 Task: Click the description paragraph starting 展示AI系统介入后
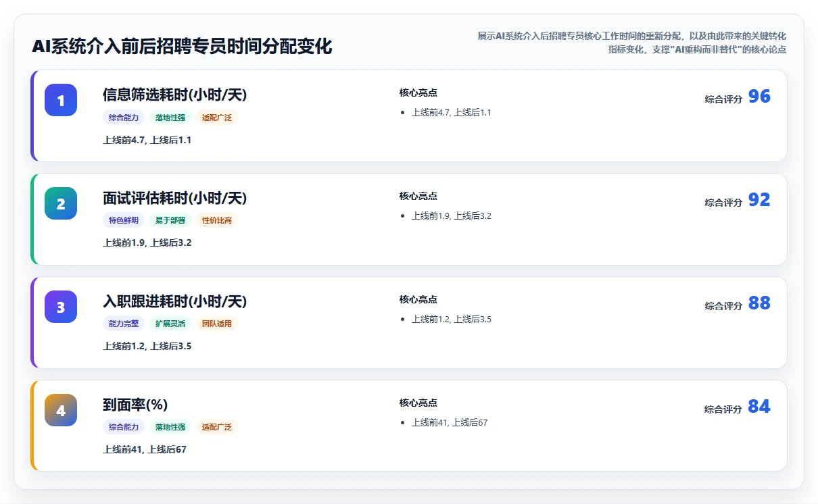click(632, 43)
